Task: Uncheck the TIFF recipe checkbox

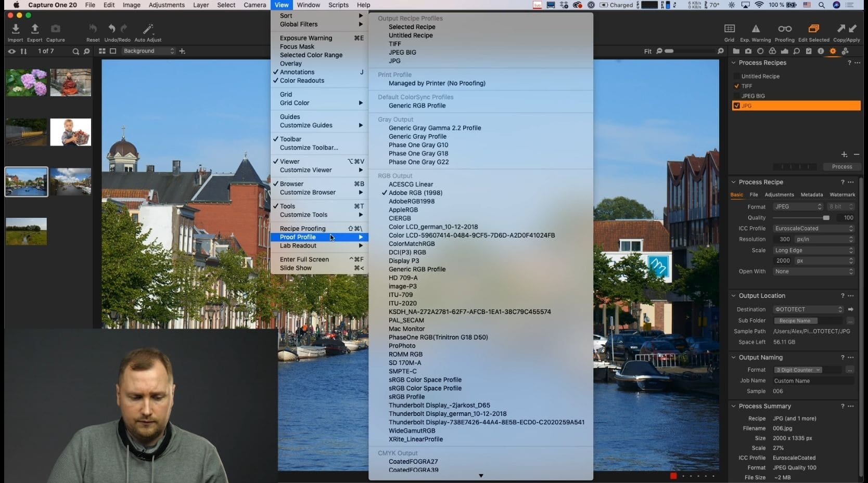Action: coord(736,86)
